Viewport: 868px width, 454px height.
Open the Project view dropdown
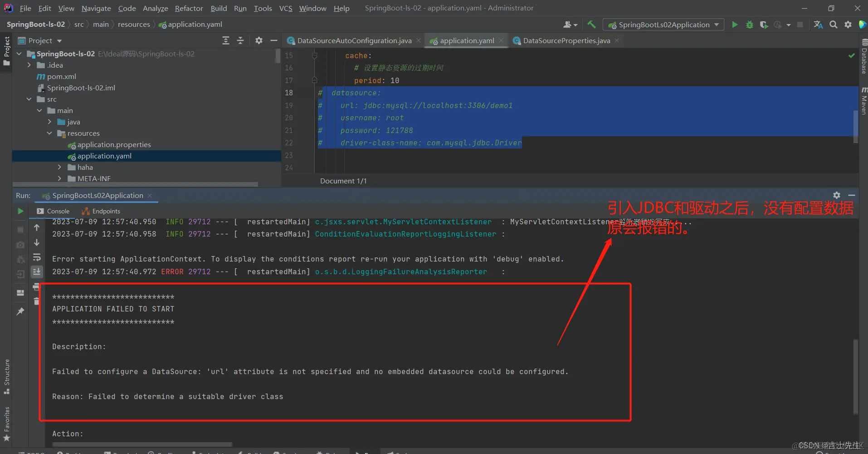pos(39,40)
